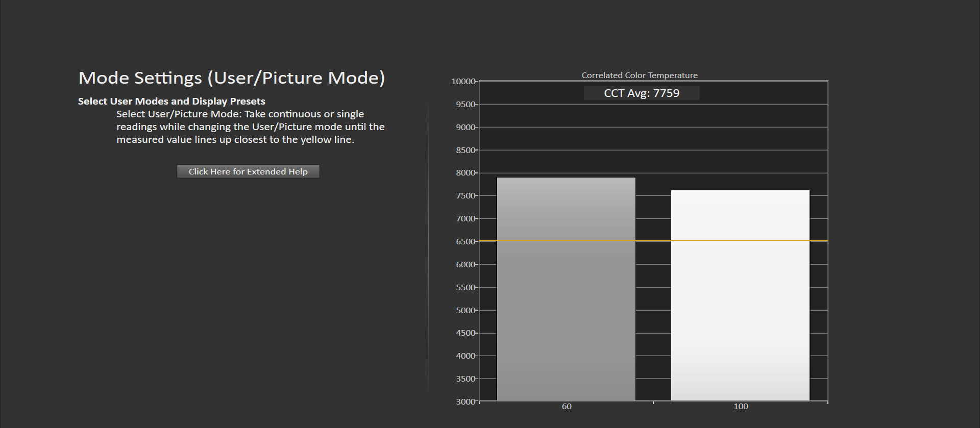Viewport: 980px width, 428px height.
Task: Click the 10000 y-axis label
Action: (x=463, y=82)
